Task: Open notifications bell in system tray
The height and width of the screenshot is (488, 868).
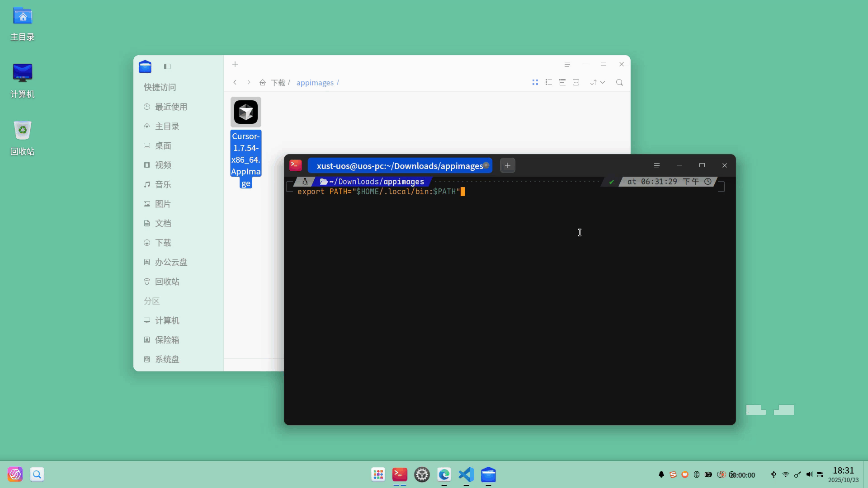Action: click(x=661, y=474)
